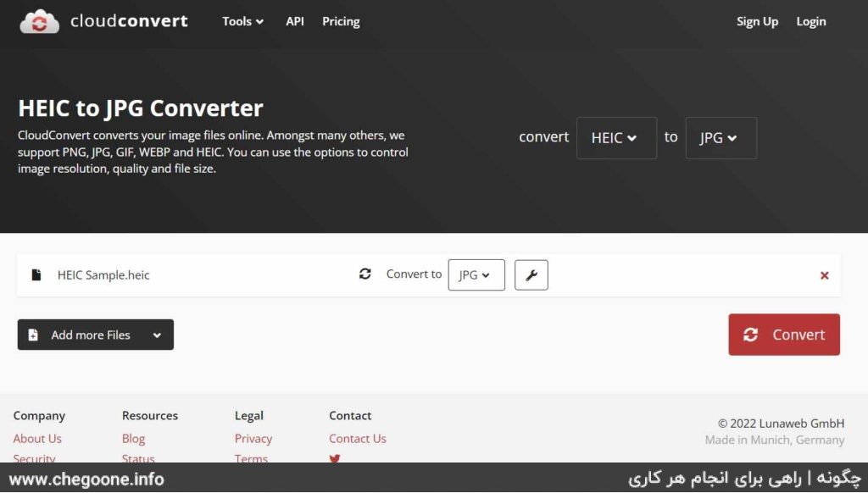
Task: Open the Twitter bird link under Contact
Action: [x=334, y=459]
